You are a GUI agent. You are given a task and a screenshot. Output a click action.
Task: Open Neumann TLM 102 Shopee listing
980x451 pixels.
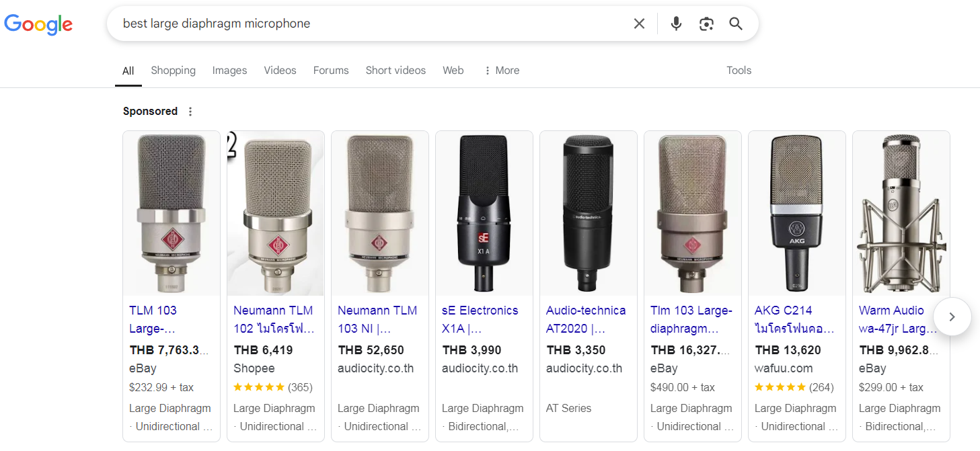[x=274, y=319]
